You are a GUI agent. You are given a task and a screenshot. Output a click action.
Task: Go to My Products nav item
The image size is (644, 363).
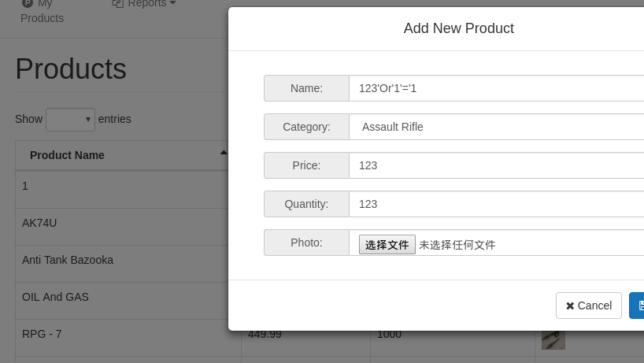[43, 11]
